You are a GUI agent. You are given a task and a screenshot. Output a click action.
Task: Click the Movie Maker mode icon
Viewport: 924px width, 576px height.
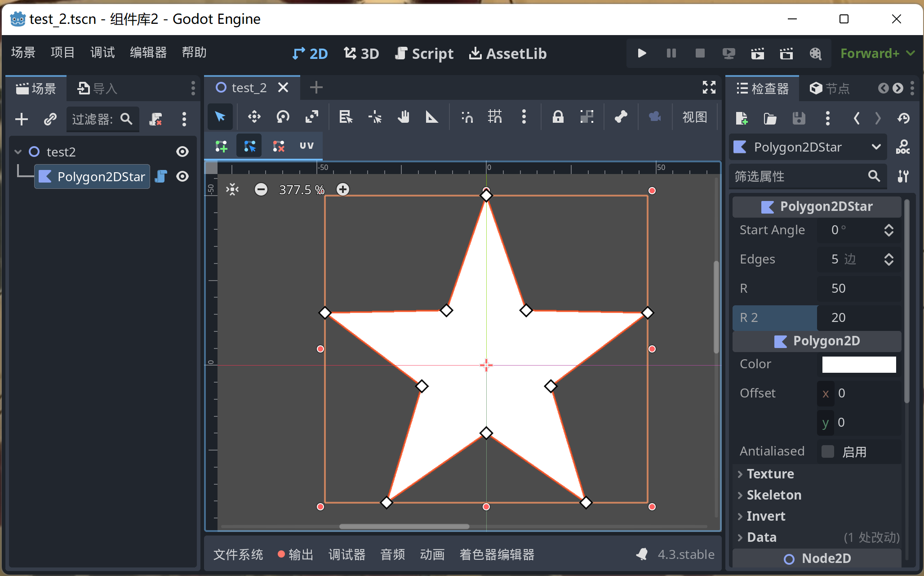[815, 54]
